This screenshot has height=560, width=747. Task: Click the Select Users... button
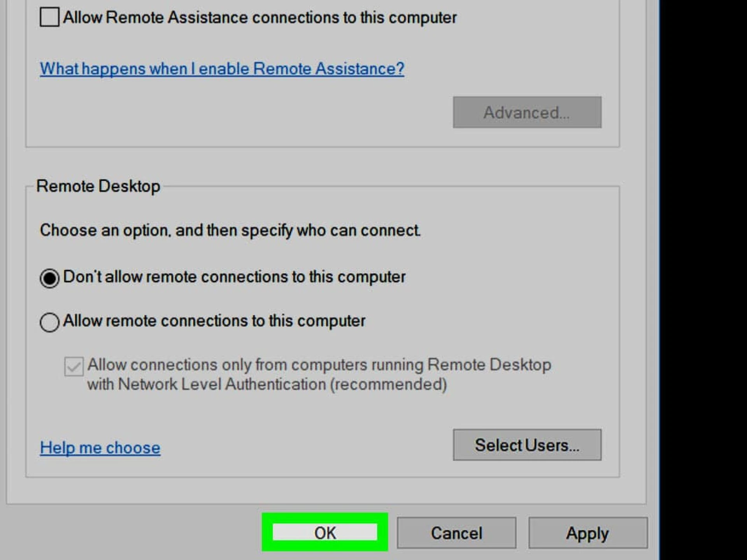527,445
